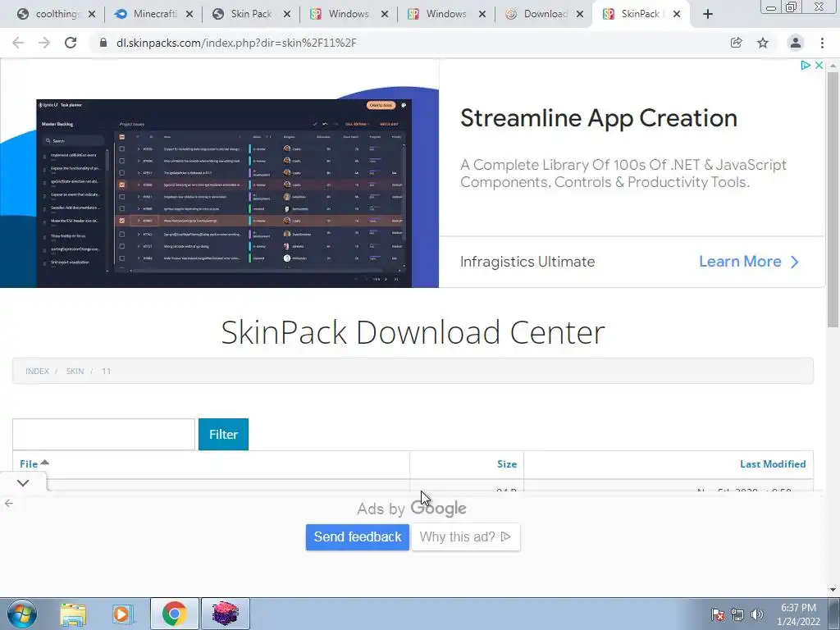The image size is (840, 630).
Task: Open INDEX in the breadcrumb
Action: click(37, 372)
